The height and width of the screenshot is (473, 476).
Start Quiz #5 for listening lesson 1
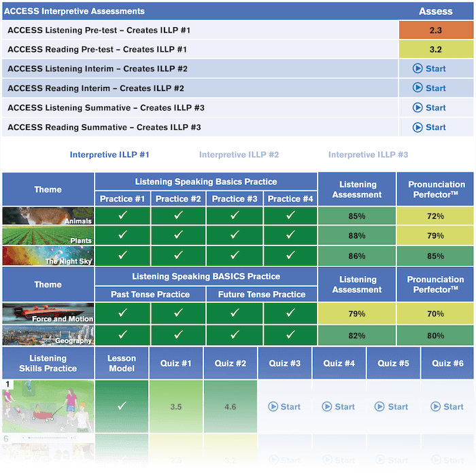(x=391, y=406)
